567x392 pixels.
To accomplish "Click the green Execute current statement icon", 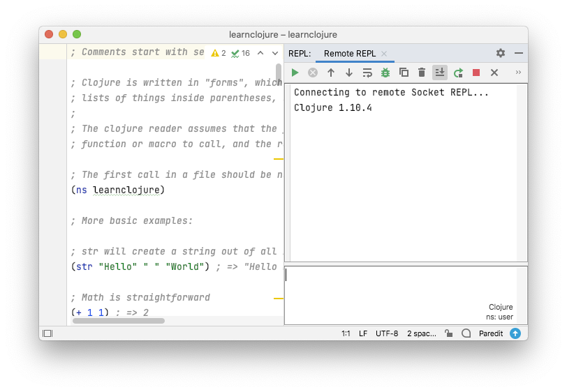I will (x=295, y=73).
